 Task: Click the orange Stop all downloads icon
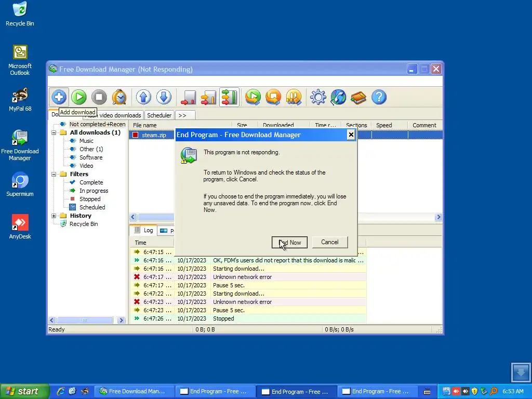point(273,97)
